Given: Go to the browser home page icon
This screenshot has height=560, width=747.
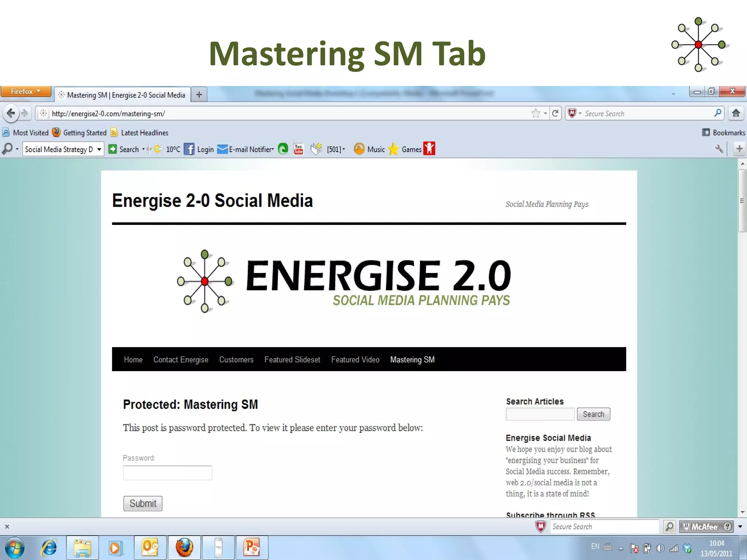Looking at the screenshot, I should 736,113.
